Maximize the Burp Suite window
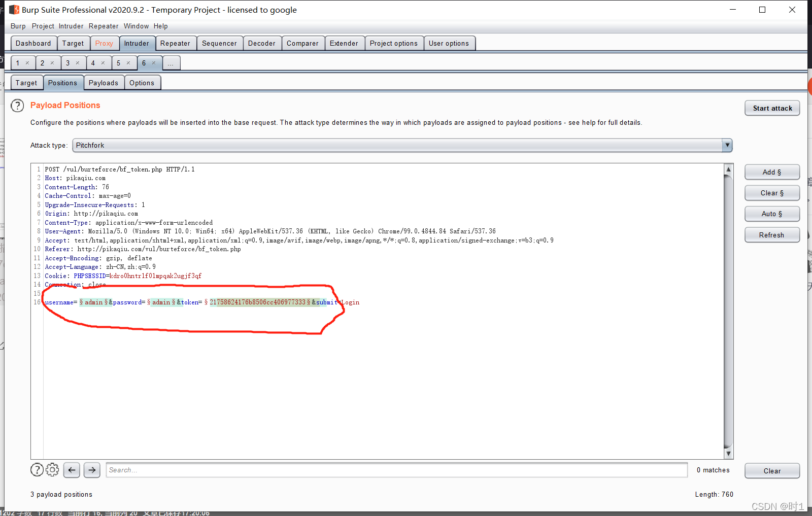The height and width of the screenshot is (516, 812). pyautogui.click(x=762, y=10)
